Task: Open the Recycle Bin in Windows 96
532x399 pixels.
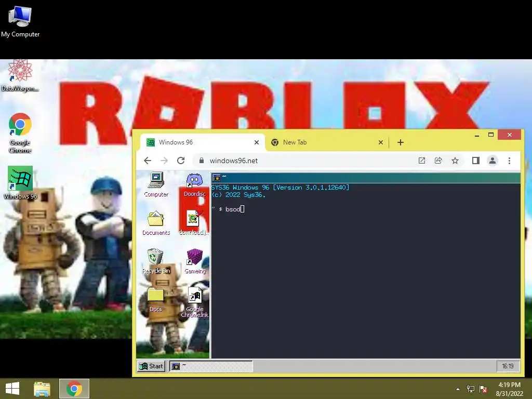Action: pos(156,261)
